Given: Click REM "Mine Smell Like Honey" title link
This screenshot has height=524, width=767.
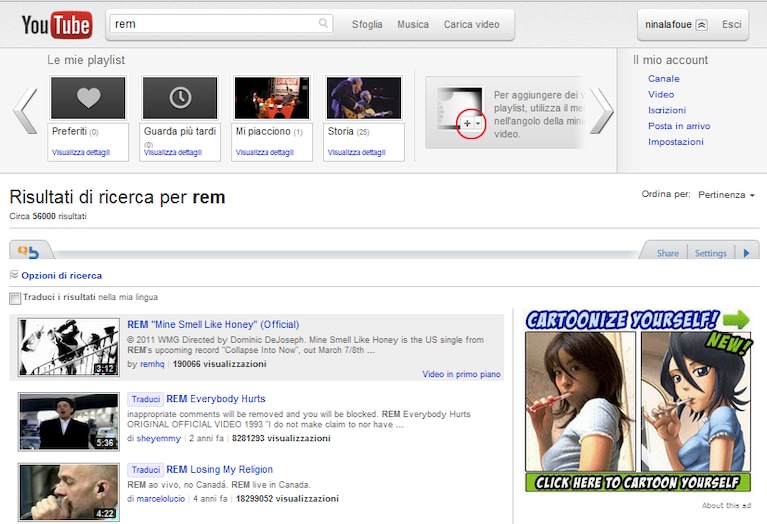Looking at the screenshot, I should [x=213, y=324].
